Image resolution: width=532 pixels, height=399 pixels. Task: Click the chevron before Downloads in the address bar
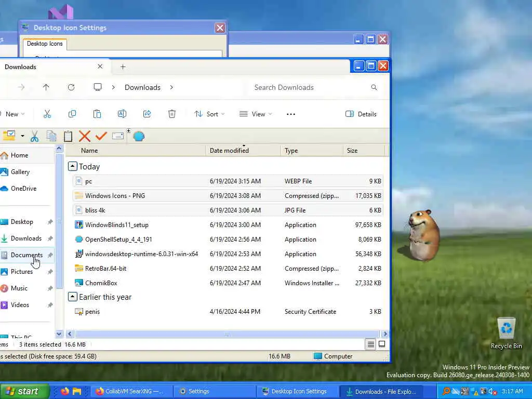pyautogui.click(x=113, y=87)
